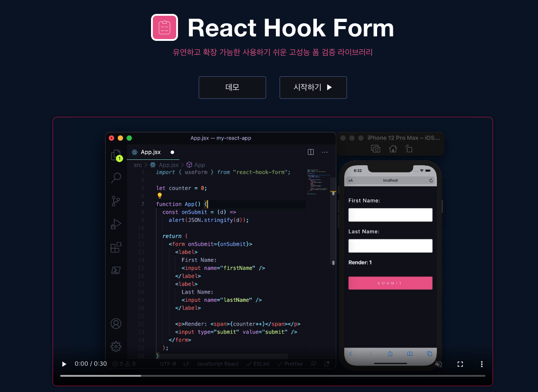Click the Korean subtitle below the title
The image size is (538, 392).
[273, 52]
